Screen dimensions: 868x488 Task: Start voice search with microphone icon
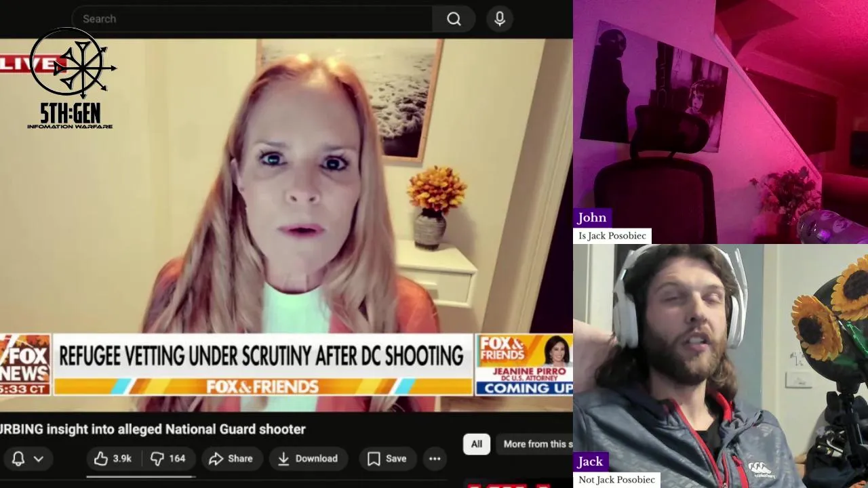coord(500,19)
